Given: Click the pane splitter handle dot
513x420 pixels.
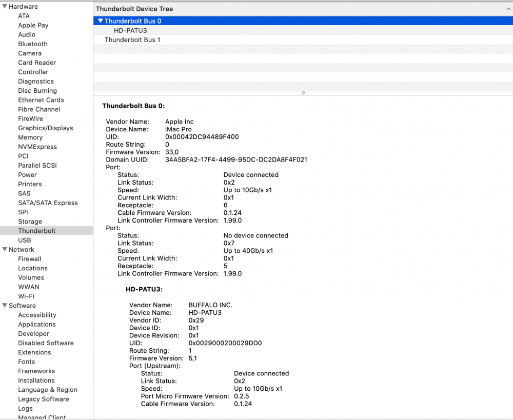Looking at the screenshot, I should coord(303,93).
